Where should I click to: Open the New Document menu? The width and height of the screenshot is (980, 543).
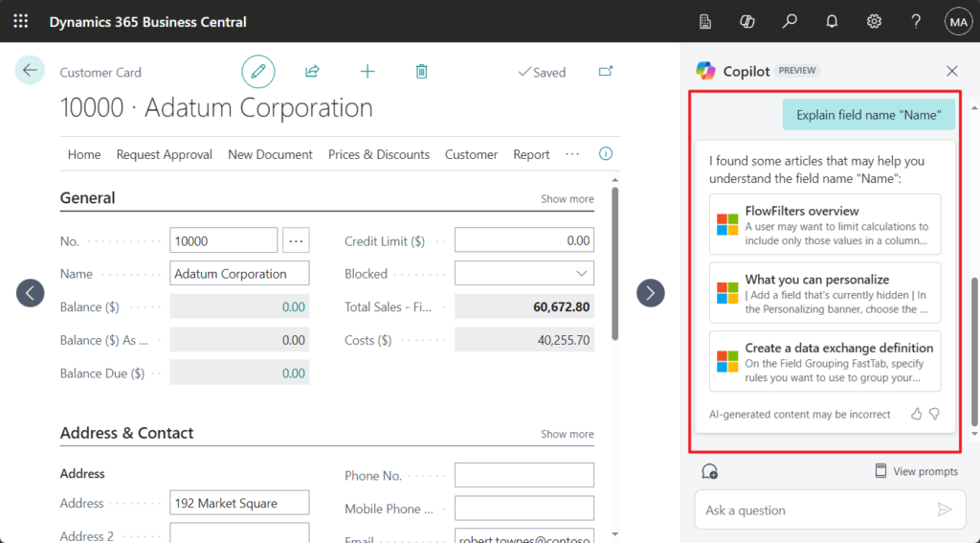tap(270, 154)
